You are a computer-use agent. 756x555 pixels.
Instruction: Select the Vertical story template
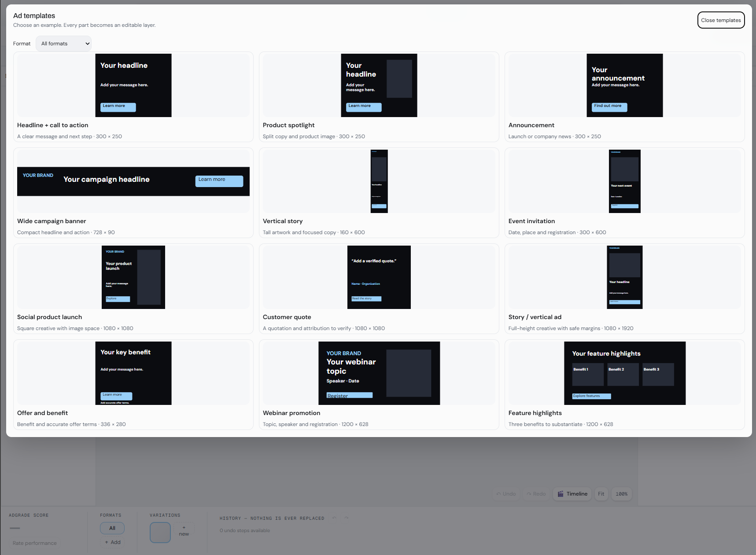[379, 193]
